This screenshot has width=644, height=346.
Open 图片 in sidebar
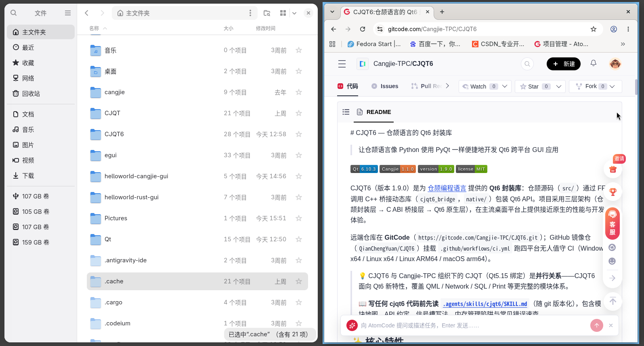click(41, 145)
